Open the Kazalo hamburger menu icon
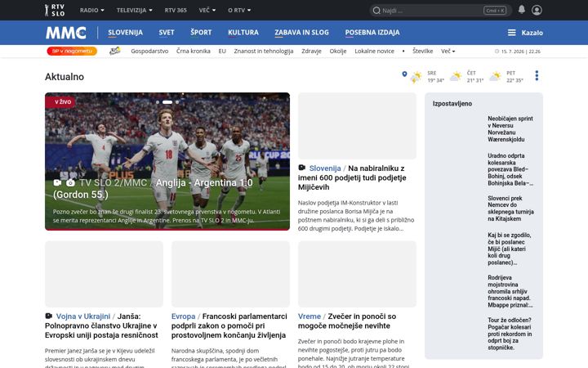Image resolution: width=588 pixels, height=368 pixels. click(x=511, y=33)
